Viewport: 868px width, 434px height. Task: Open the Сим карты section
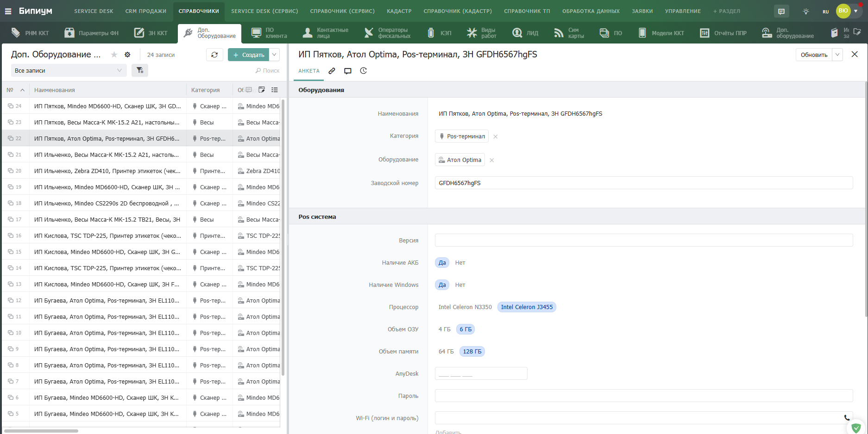[x=569, y=33]
